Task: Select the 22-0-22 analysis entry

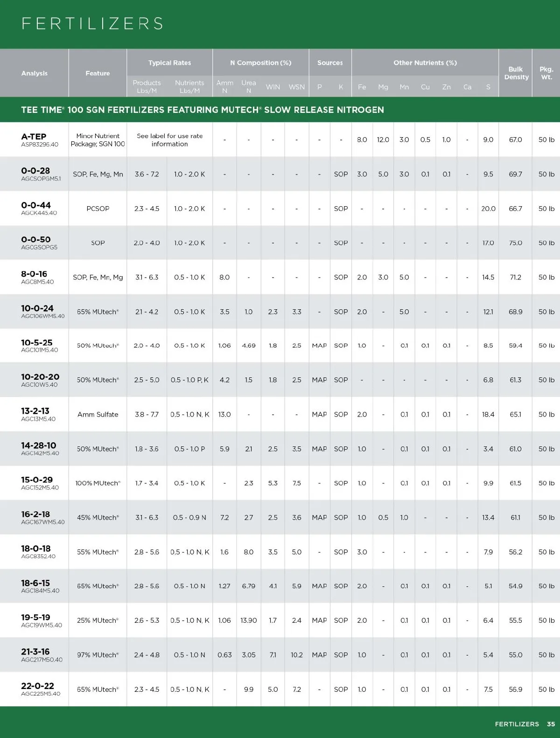Action: [37, 686]
